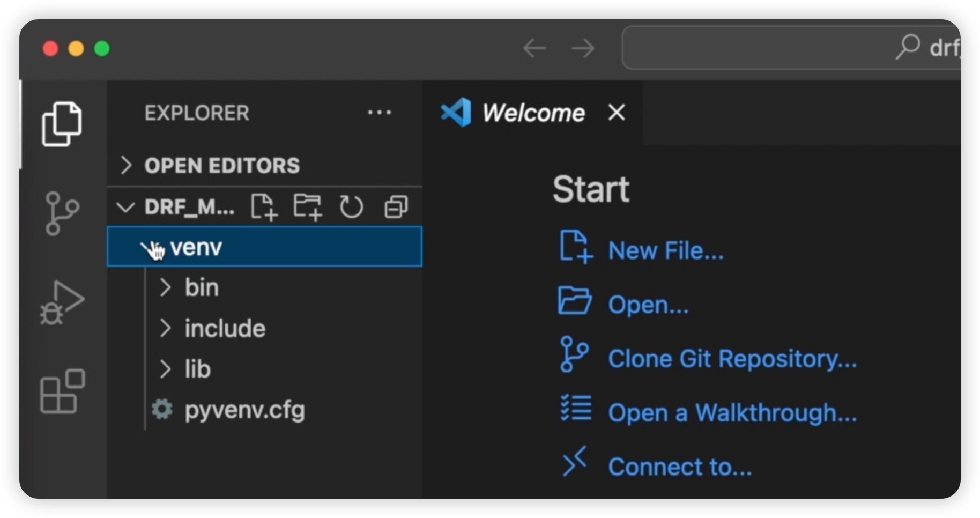Open the Run and Debug view
The width and height of the screenshot is (980, 518).
pos(62,303)
